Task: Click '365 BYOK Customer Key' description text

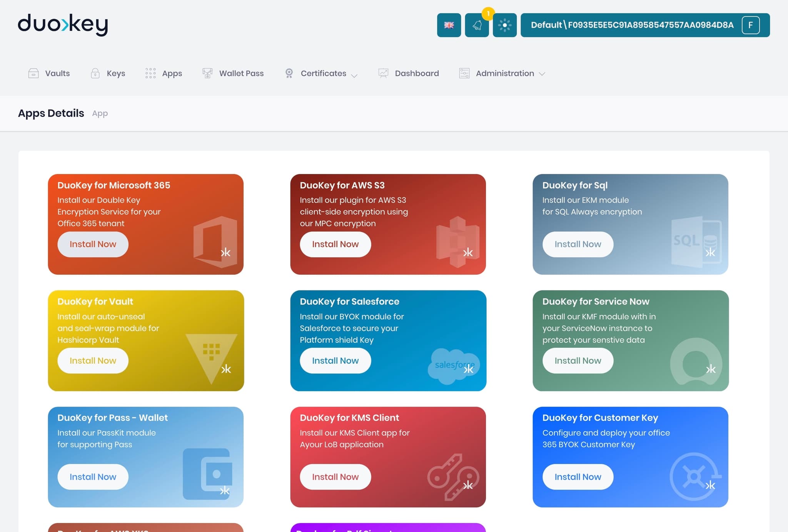Action: (588, 444)
